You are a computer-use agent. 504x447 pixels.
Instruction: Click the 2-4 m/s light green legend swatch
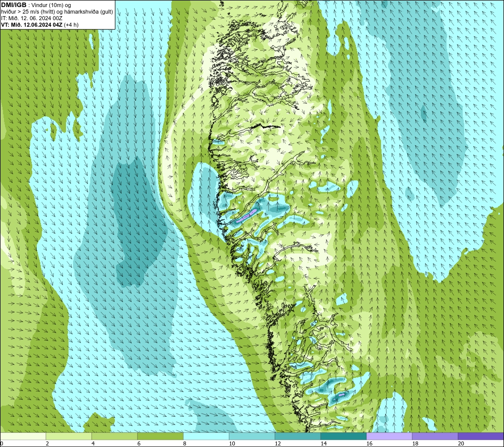point(69,436)
